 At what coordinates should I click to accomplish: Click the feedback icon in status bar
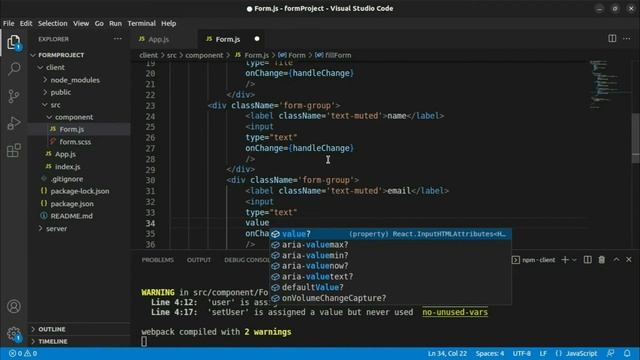610,353
